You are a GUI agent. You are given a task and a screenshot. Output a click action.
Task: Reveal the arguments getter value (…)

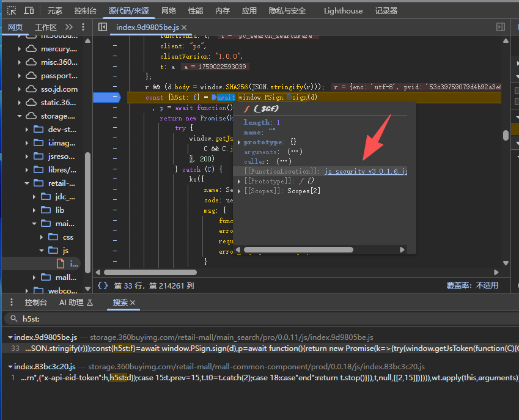pyautogui.click(x=295, y=152)
